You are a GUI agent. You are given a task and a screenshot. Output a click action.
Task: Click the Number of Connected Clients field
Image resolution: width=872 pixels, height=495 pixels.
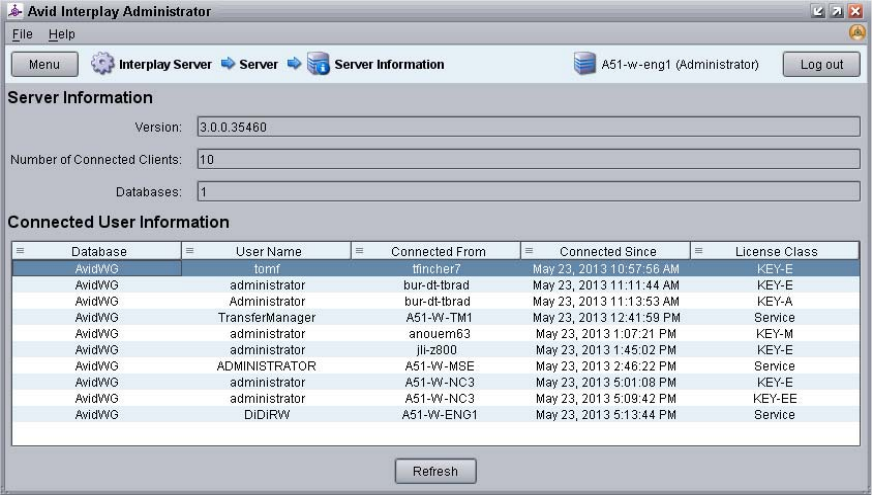[528, 159]
